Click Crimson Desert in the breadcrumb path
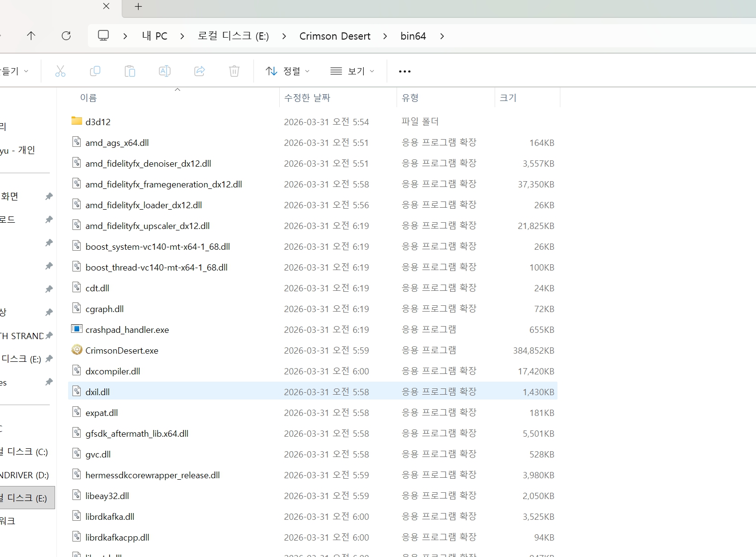 tap(335, 36)
